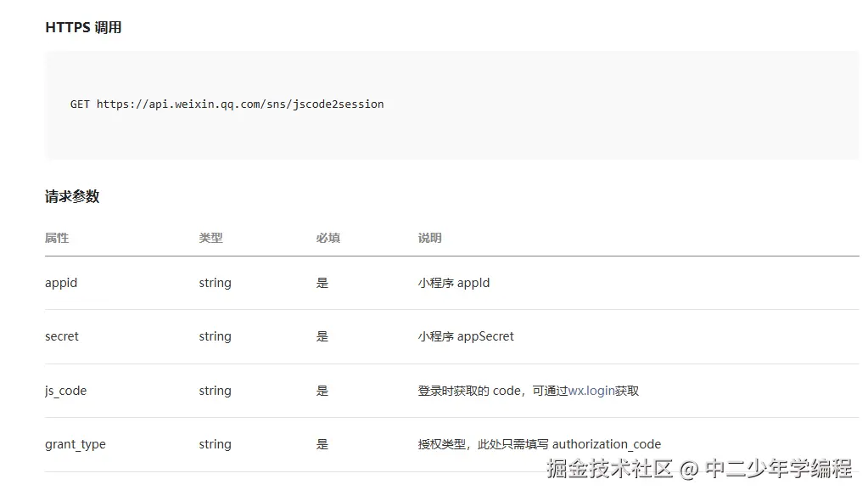Click the '类型' column header
The width and height of the screenshot is (868, 496).
(x=211, y=239)
